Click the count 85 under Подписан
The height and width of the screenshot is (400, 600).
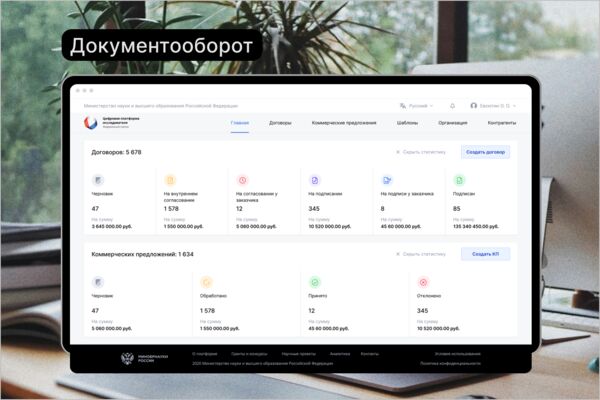(457, 209)
